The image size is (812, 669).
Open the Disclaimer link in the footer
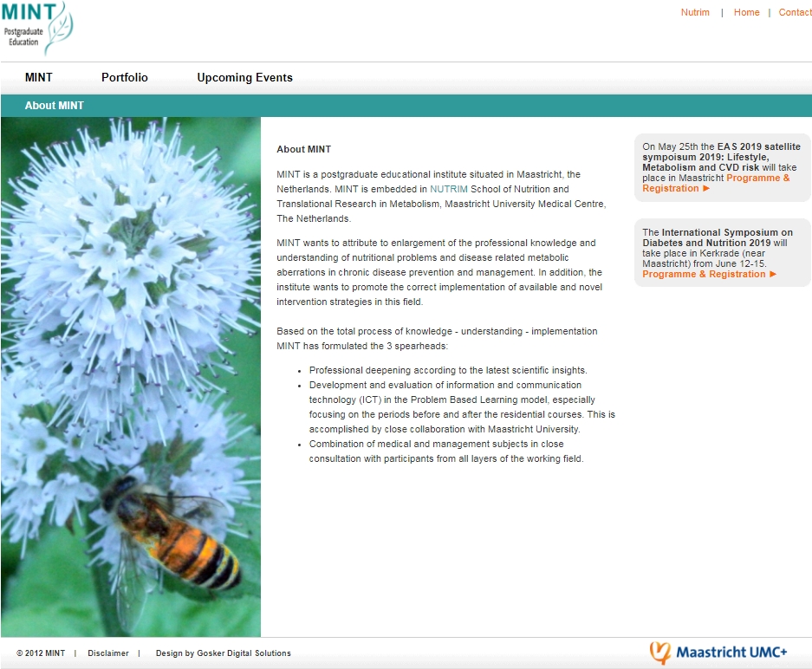tap(108, 653)
